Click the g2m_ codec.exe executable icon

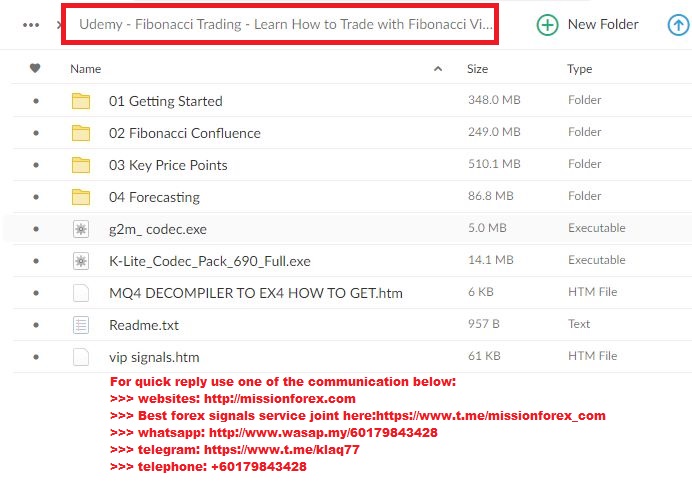point(81,229)
